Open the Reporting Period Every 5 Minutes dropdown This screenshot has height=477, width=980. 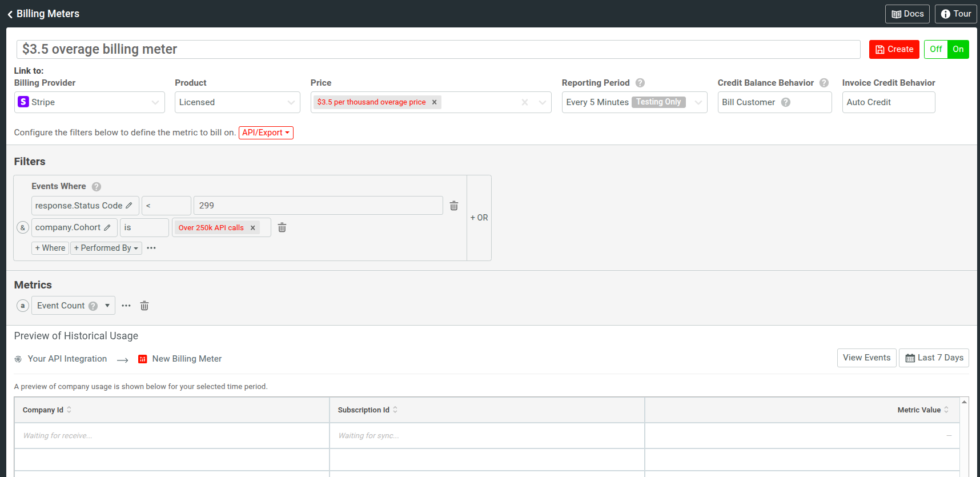634,102
